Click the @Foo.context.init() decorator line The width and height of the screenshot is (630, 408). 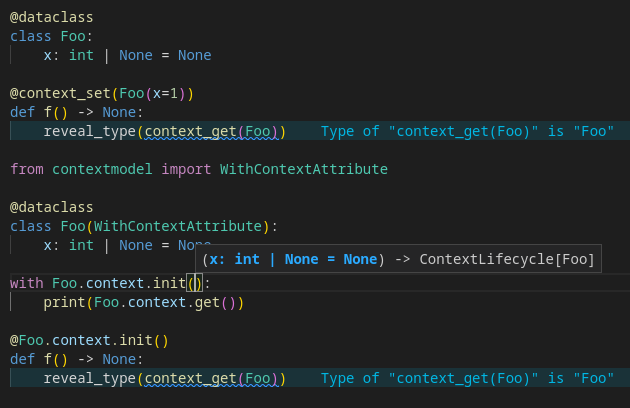pos(90,340)
